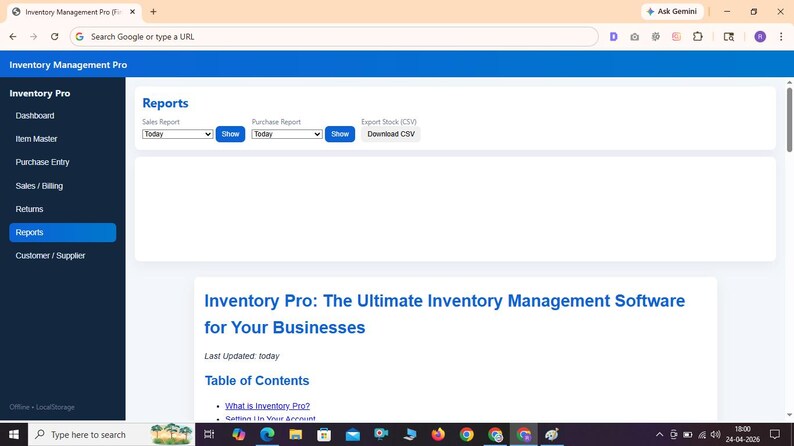Click the scrollbar down arrow
Image resolution: width=794 pixels, height=446 pixels.
[789, 415]
